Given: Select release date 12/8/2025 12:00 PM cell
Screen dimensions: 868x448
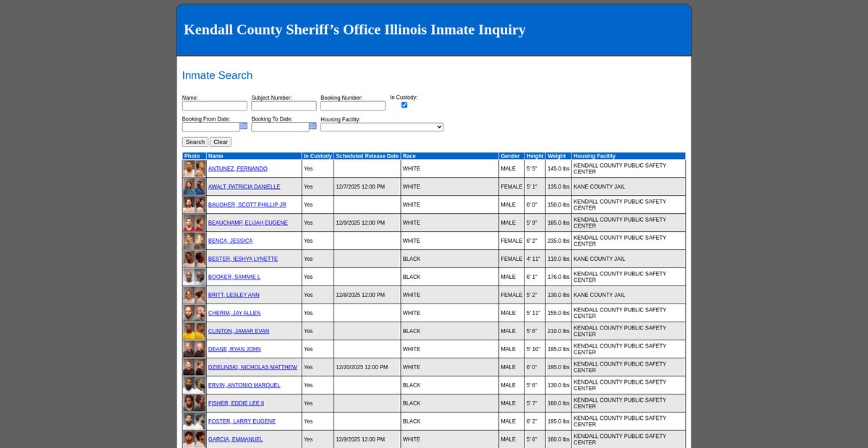Looking at the screenshot, I should (x=367, y=295).
